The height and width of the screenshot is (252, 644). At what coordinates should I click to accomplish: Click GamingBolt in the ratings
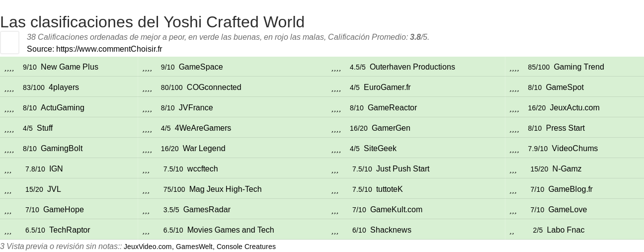(x=62, y=148)
